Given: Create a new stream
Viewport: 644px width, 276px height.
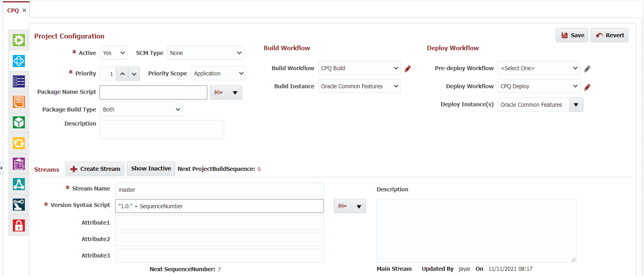Looking at the screenshot, I should pyautogui.click(x=95, y=169).
